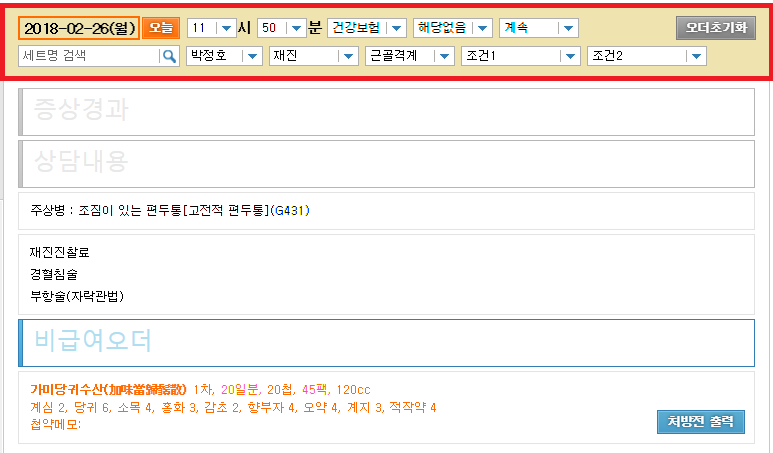Select the 주상병 diagnosis line G431
Image resolution: width=773 pixels, height=453 pixels.
click(x=170, y=211)
